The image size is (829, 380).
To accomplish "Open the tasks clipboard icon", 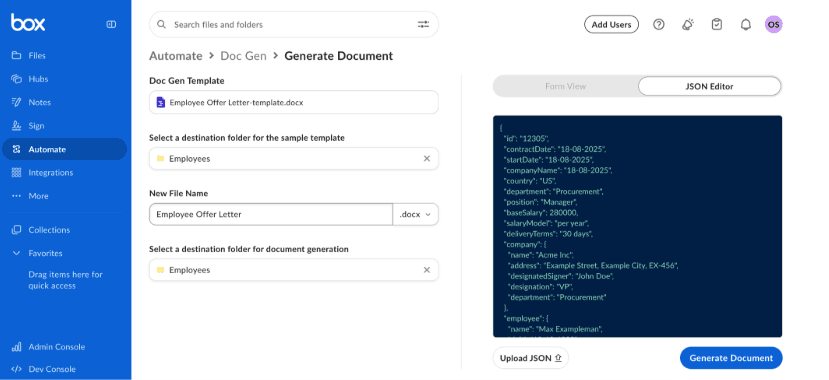I will pyautogui.click(x=716, y=24).
